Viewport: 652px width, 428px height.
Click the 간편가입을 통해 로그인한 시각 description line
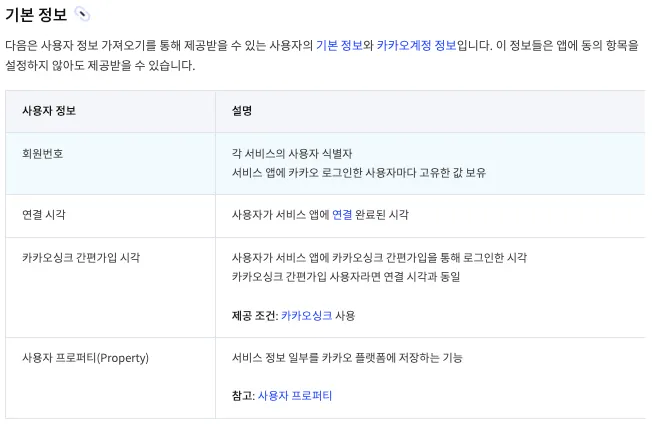(x=379, y=257)
